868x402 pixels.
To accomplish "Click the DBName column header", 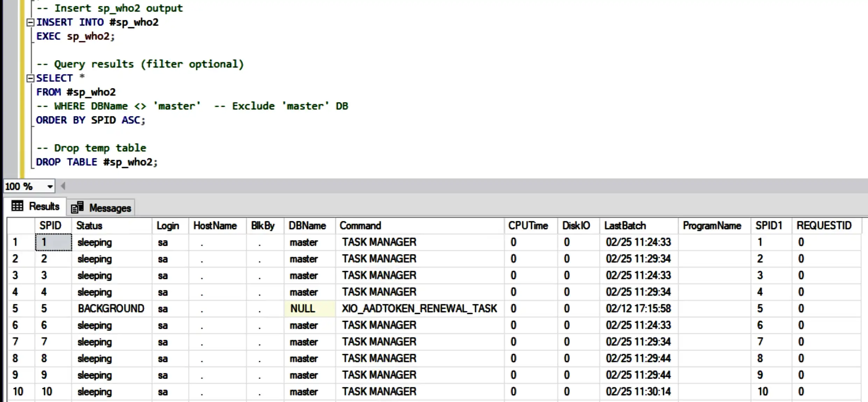I will click(310, 225).
